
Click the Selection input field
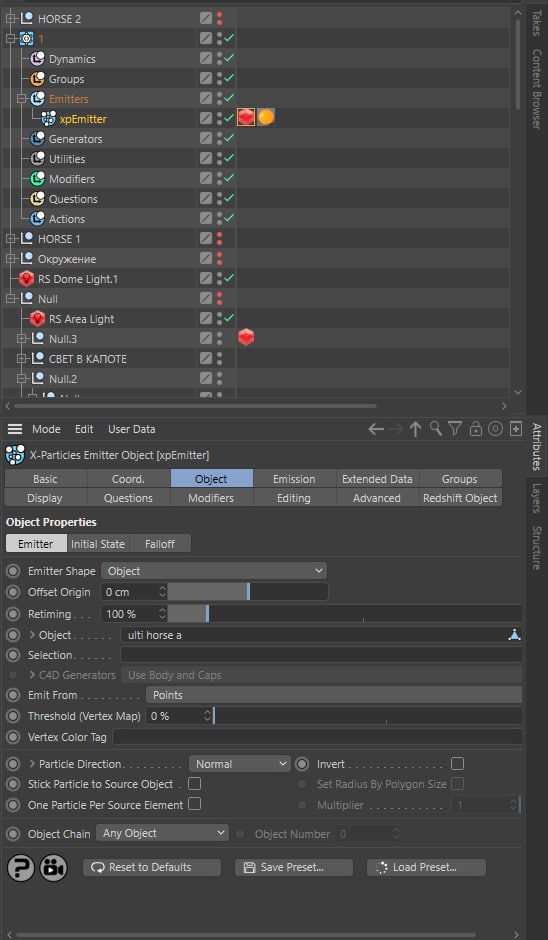point(321,655)
